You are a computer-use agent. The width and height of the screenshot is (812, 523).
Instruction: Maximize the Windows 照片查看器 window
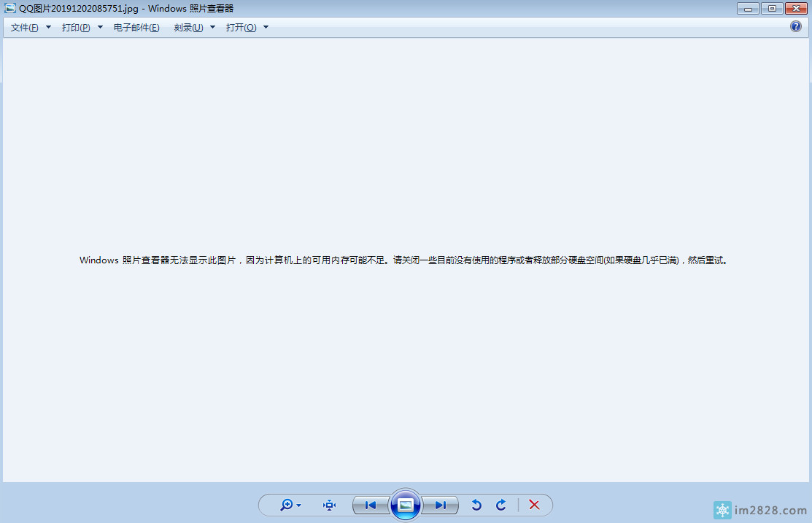(772, 8)
